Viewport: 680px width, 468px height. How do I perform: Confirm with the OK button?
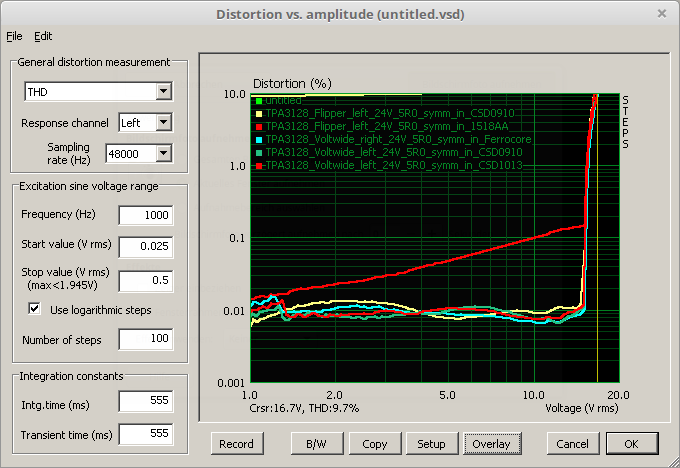630,443
